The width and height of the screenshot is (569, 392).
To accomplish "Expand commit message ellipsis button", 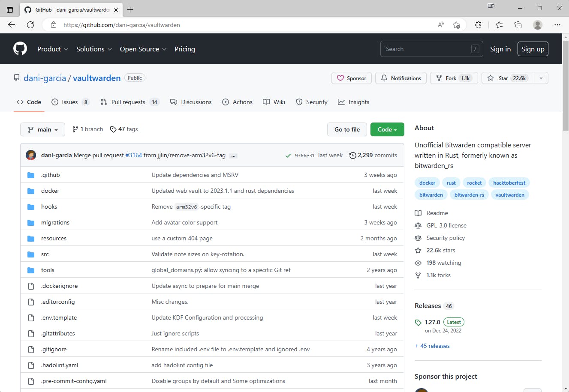I will (x=233, y=156).
